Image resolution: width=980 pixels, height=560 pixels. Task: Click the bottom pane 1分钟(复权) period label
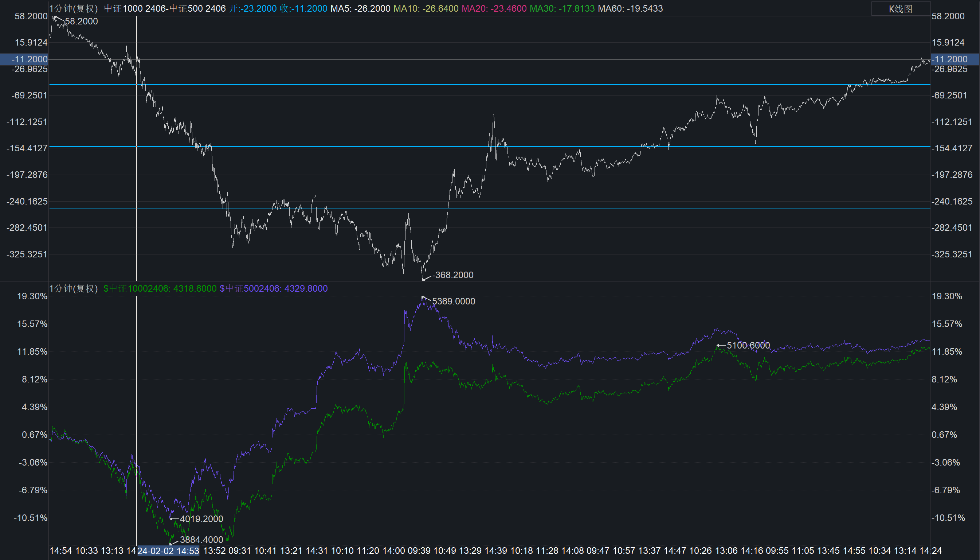tap(73, 288)
